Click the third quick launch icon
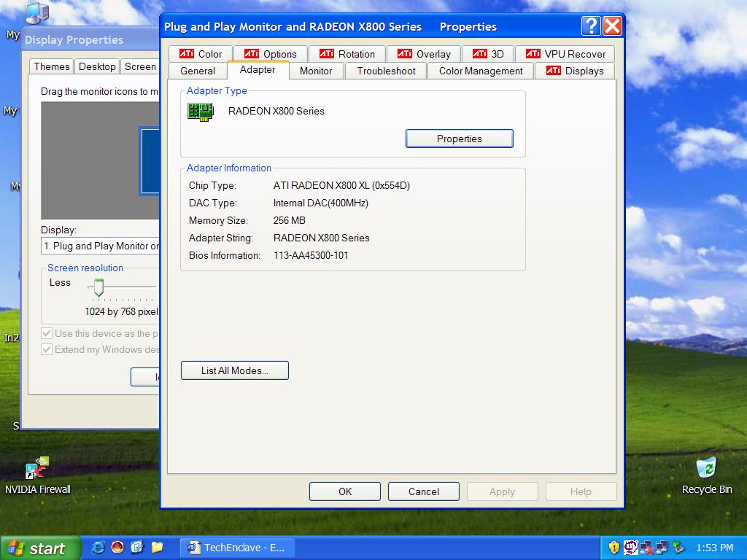This screenshot has width=747, height=560. tap(136, 548)
